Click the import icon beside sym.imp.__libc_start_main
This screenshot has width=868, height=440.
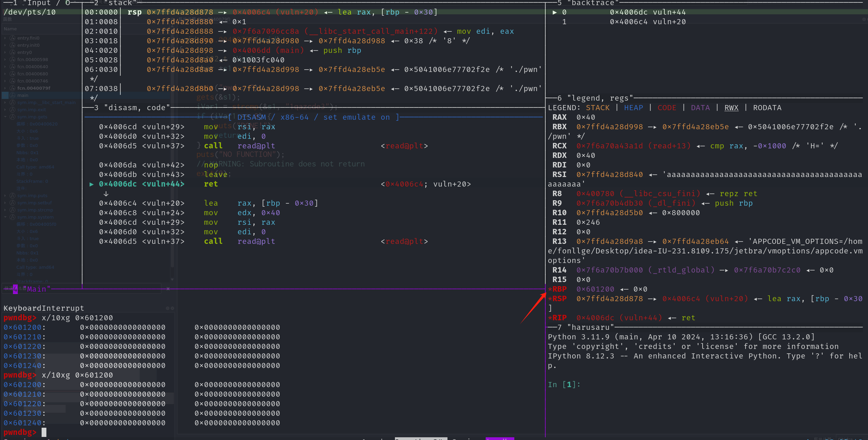click(x=13, y=102)
